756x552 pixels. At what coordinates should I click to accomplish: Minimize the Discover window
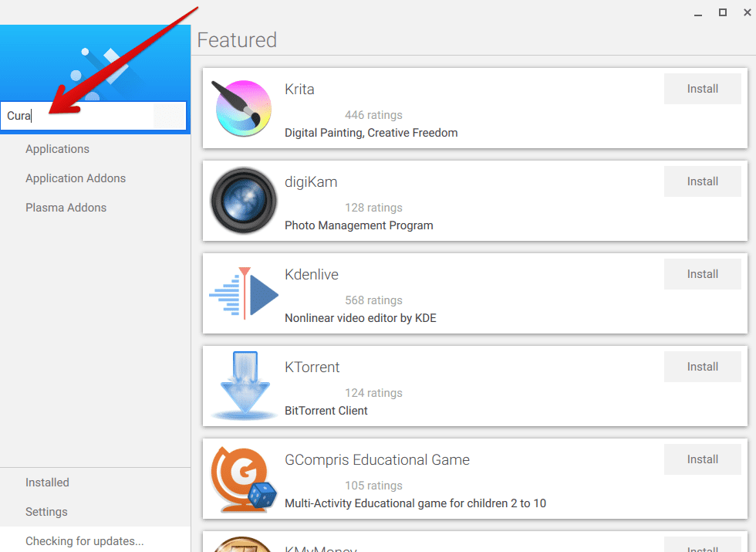click(697, 13)
